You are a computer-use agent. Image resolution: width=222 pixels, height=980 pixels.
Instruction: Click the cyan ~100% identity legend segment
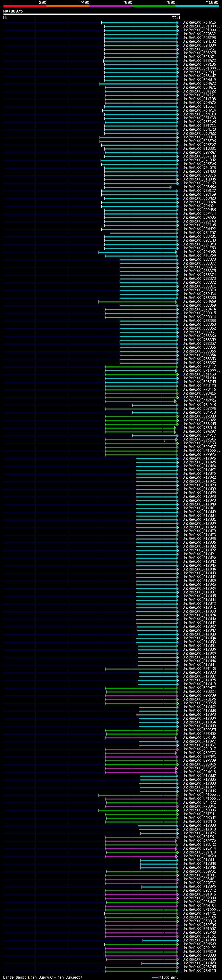click(197, 6)
